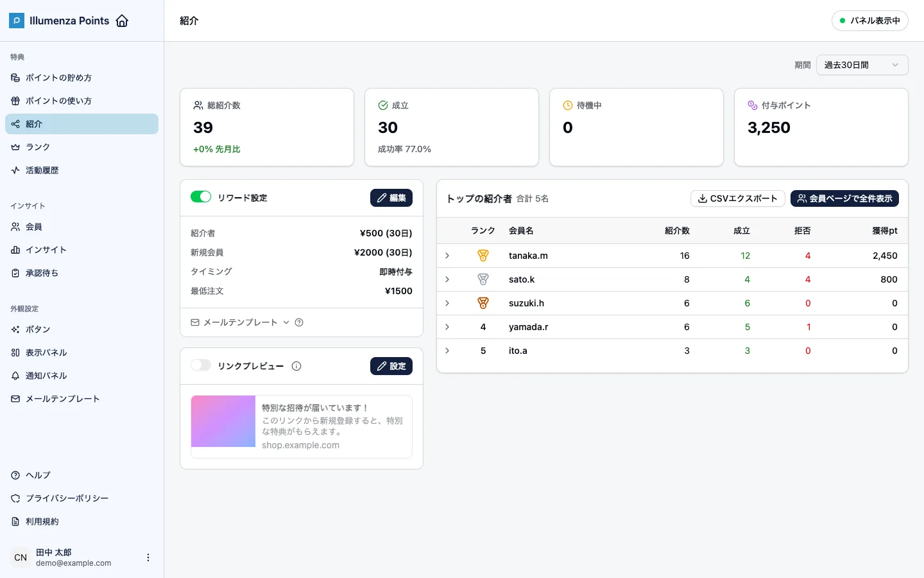Click shop.example.com in link preview
The height and width of the screenshot is (578, 924).
coord(300,445)
